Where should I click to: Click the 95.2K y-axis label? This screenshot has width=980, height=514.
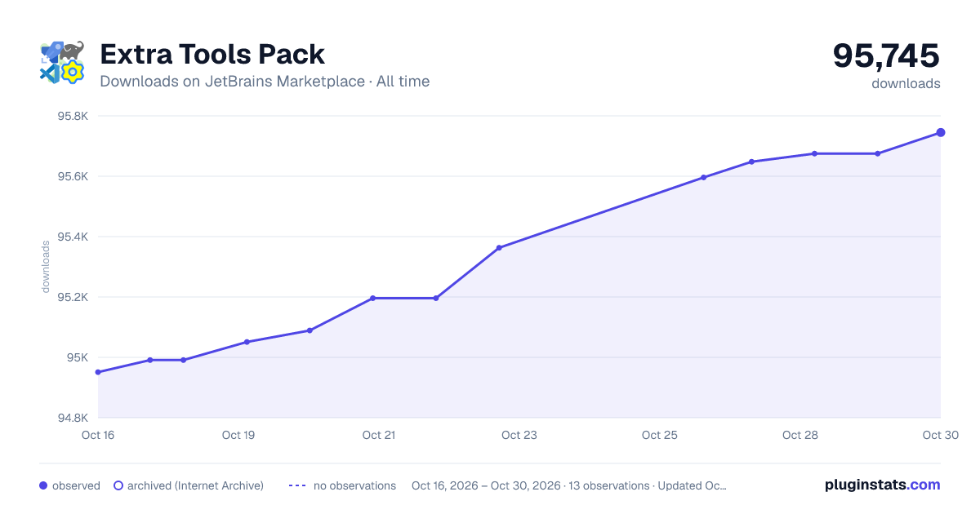(x=72, y=297)
